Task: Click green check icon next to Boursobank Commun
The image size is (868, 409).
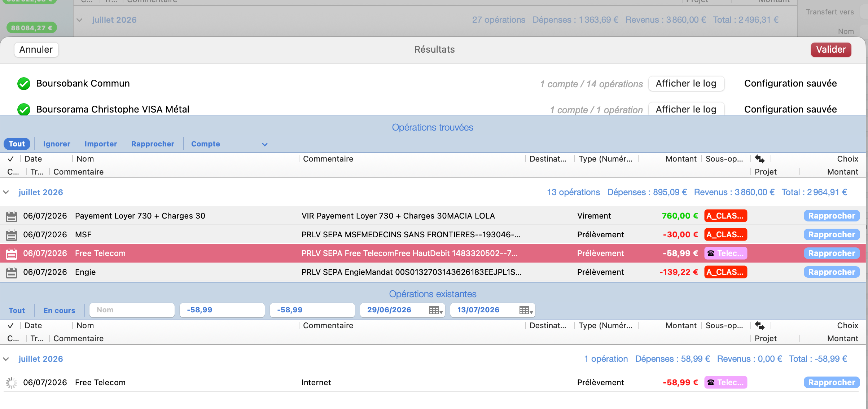Action: click(x=24, y=84)
